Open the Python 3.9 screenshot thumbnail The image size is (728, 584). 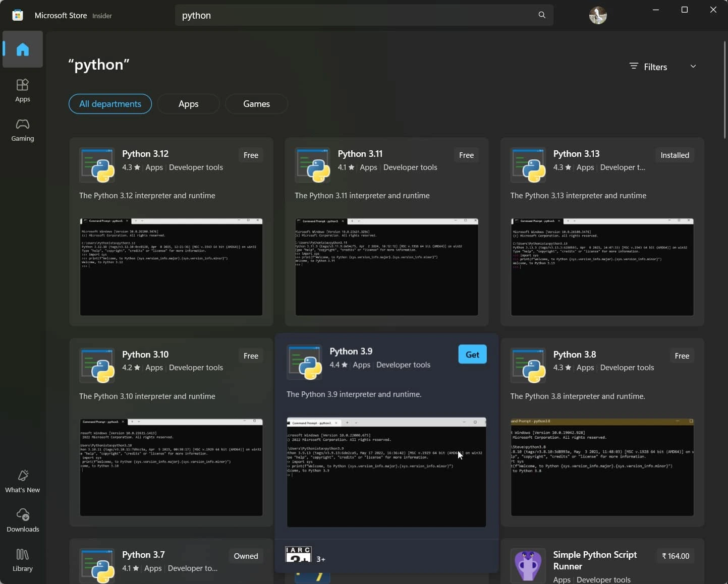click(386, 472)
